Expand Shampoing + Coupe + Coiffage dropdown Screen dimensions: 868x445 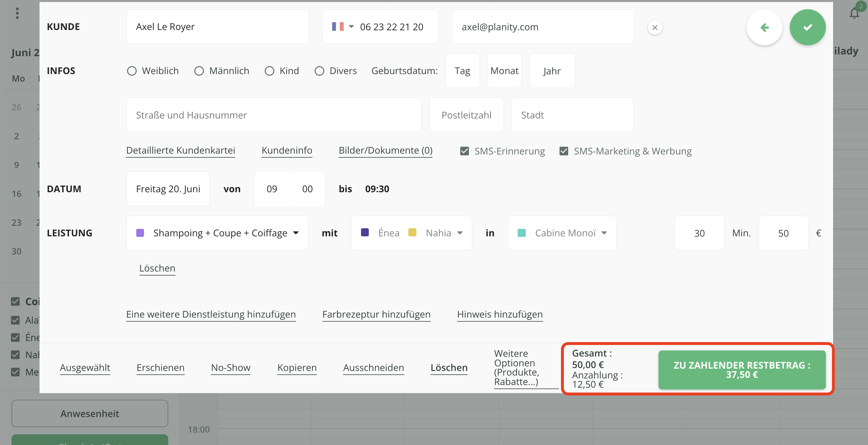tap(295, 233)
